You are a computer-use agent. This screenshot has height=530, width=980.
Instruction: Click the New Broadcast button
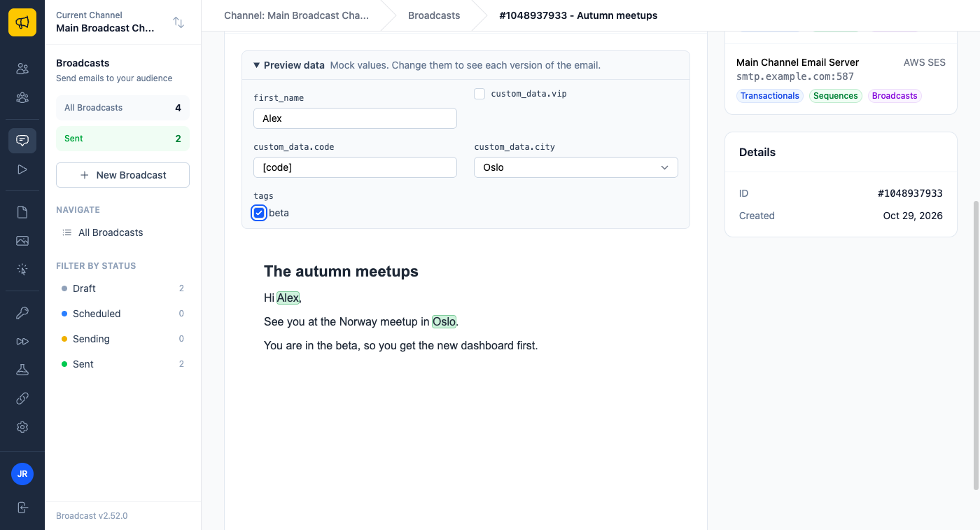click(122, 175)
